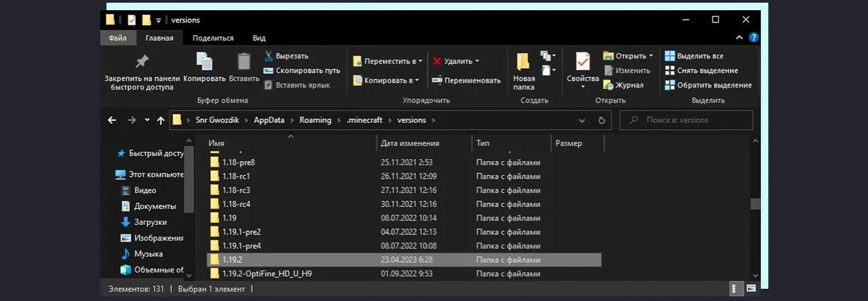Go up one folder level arrow
The height and width of the screenshot is (301, 868).
(x=161, y=120)
